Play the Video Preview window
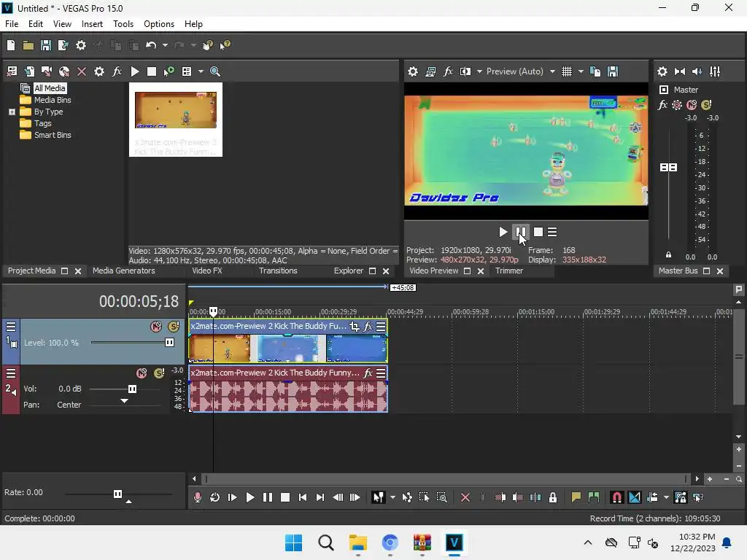The width and height of the screenshot is (747, 560). point(503,232)
